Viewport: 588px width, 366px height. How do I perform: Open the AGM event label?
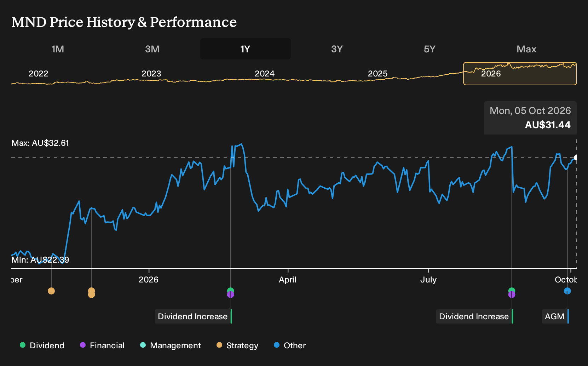pos(555,316)
